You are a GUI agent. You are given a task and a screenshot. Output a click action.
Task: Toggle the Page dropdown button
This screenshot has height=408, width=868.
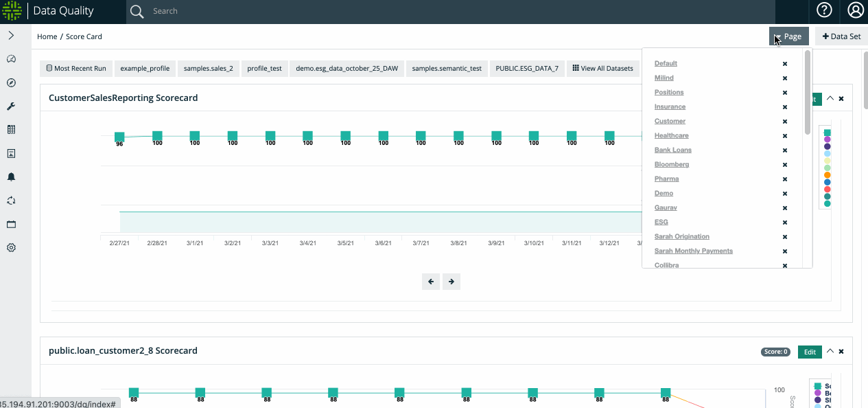pyautogui.click(x=789, y=36)
